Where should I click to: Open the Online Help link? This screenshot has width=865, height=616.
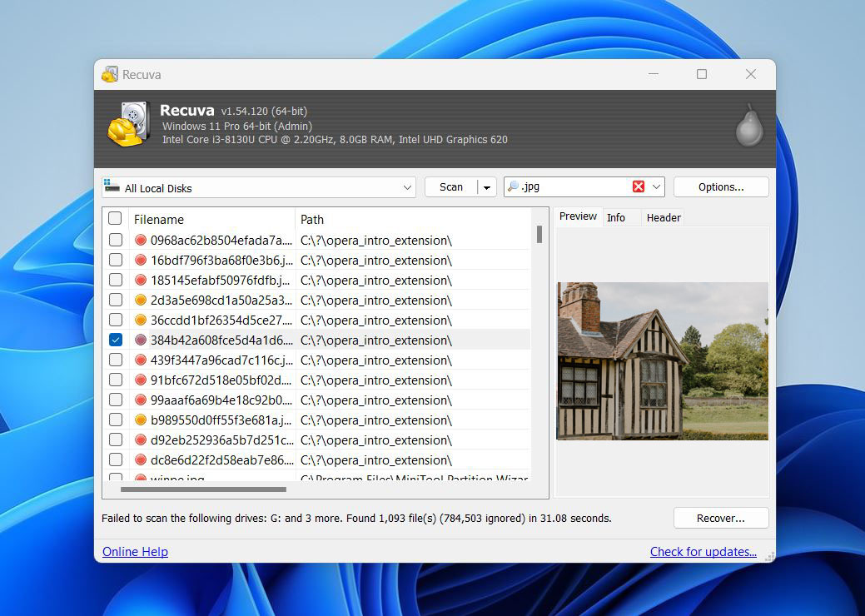[x=135, y=551]
